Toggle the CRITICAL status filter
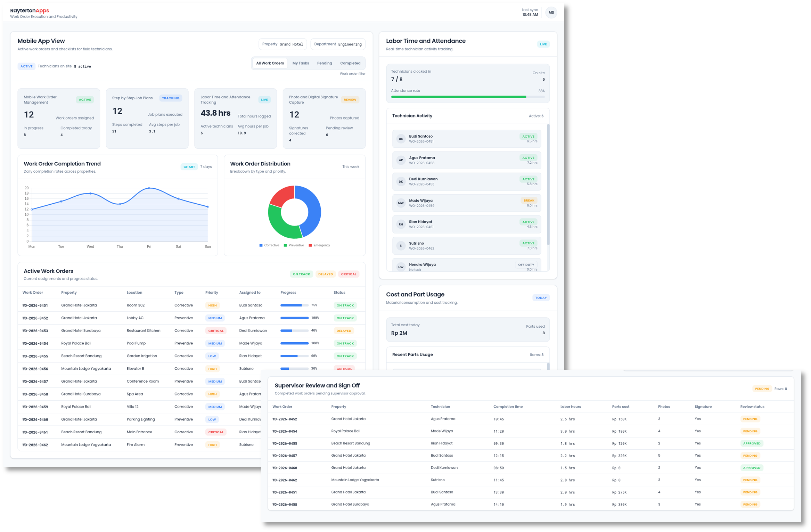Image resolution: width=811 pixels, height=532 pixels. click(x=349, y=274)
